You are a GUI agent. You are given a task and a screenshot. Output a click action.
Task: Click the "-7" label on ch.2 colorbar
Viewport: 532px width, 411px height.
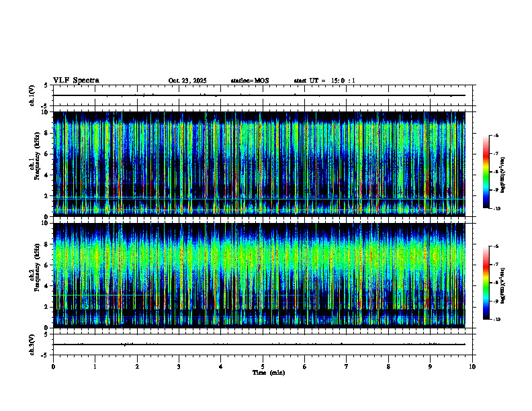coord(495,265)
